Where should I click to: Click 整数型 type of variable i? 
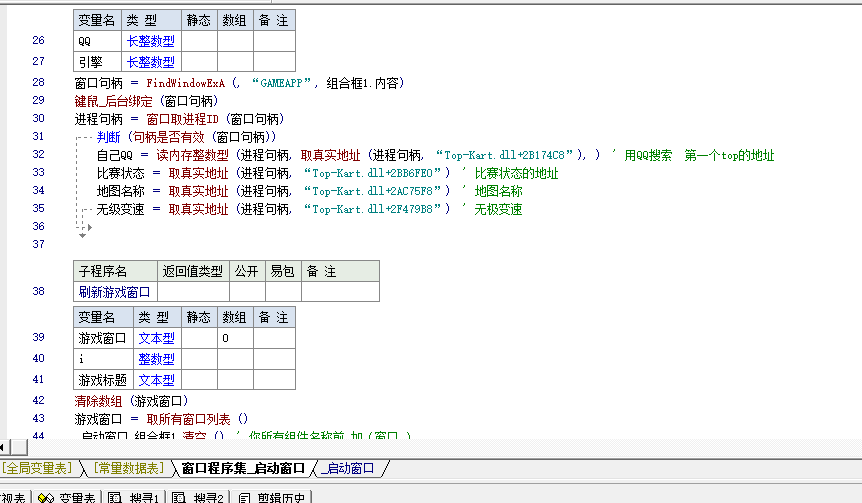[156, 358]
